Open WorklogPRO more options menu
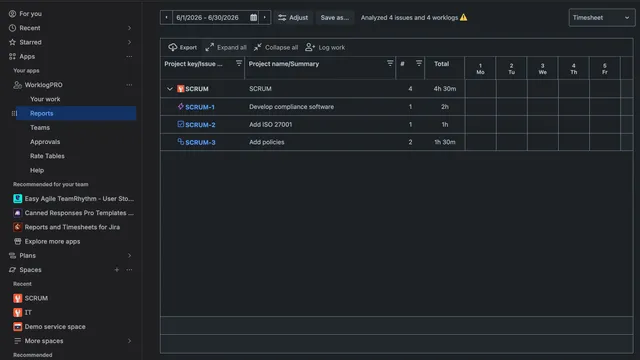 coord(129,85)
